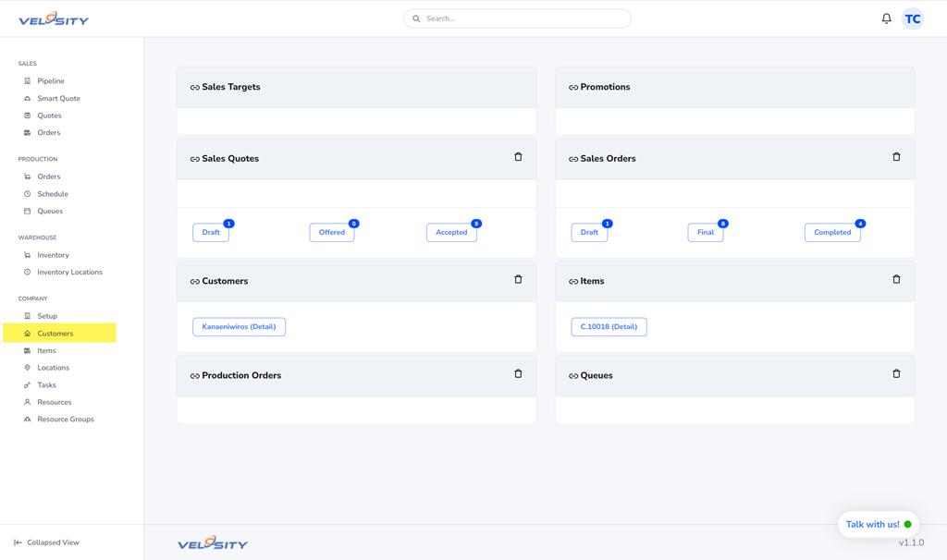Open Kanaeniwiros (Detail) customer link

tap(239, 327)
